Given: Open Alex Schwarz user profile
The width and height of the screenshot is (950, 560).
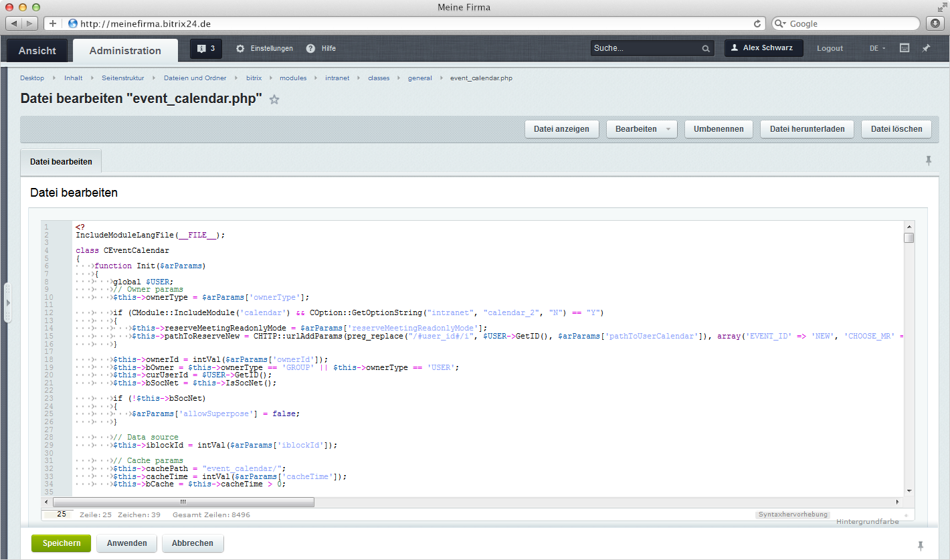Looking at the screenshot, I should pos(763,48).
